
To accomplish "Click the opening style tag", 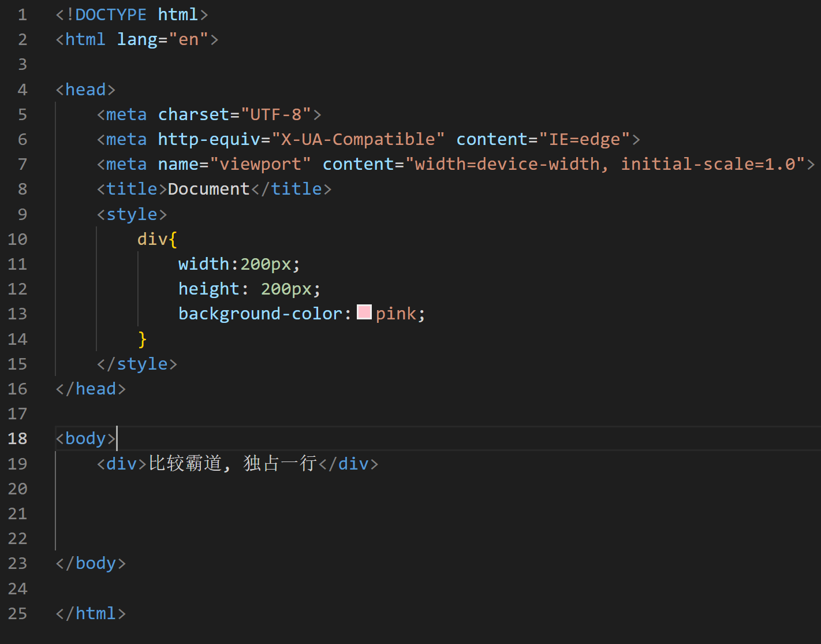I will tap(132, 214).
